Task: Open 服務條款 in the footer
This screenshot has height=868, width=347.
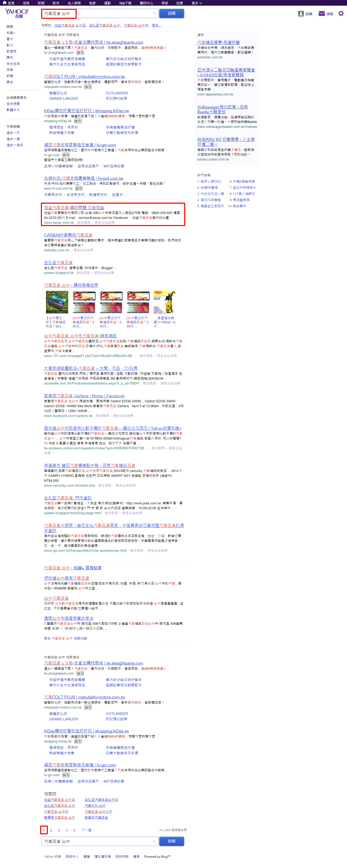Action: click(122, 856)
